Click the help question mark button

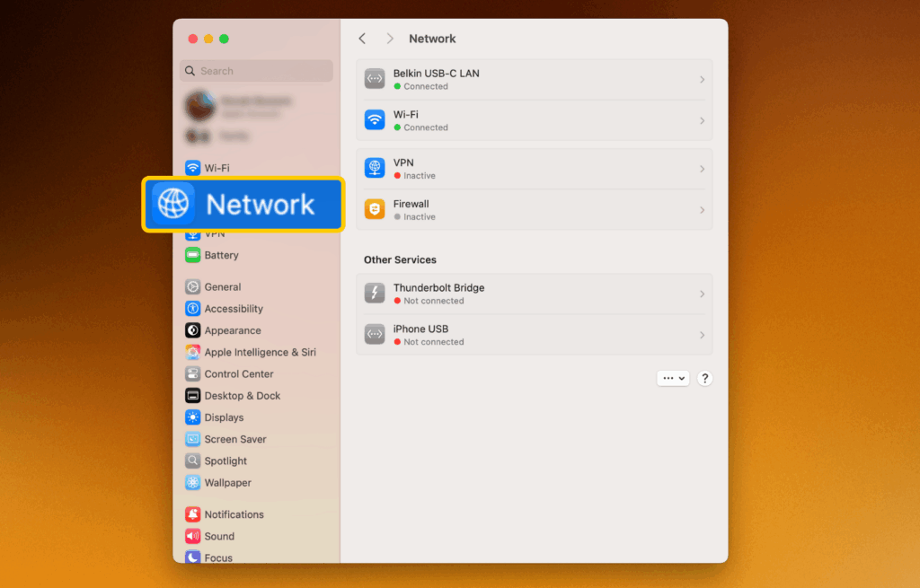pos(705,378)
